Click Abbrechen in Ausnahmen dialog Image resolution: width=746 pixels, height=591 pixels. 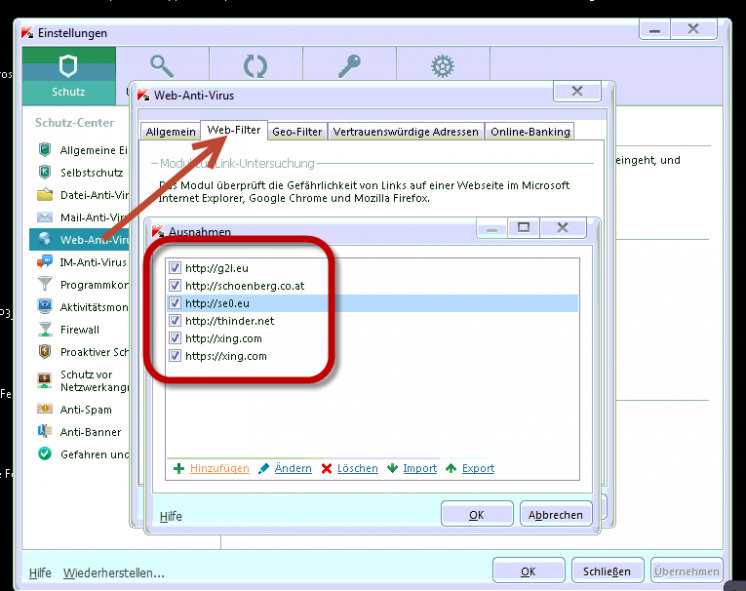coord(555,514)
